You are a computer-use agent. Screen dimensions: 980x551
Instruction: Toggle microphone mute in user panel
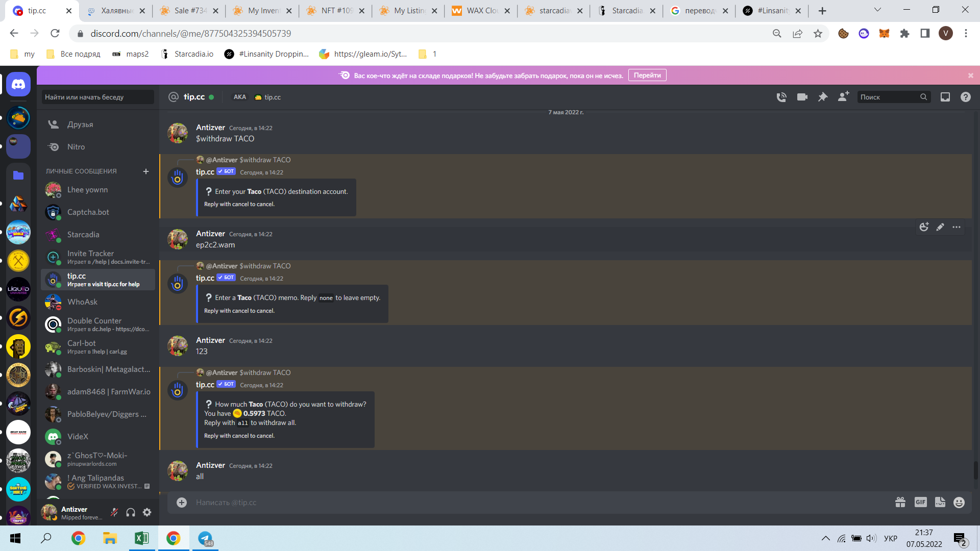(114, 512)
